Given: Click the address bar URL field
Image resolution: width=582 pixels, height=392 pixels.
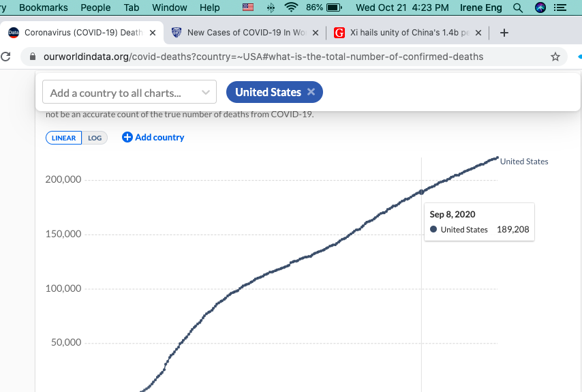Looking at the screenshot, I should [x=273, y=57].
